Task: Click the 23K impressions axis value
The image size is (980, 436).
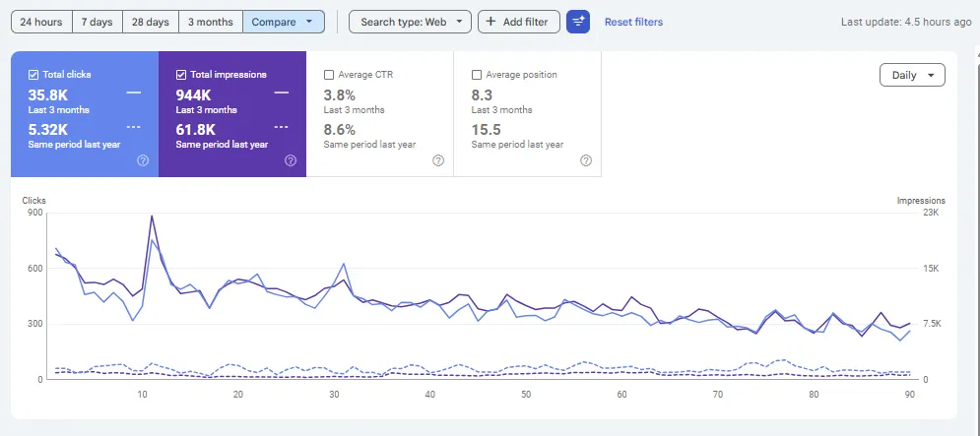Action: click(x=932, y=213)
